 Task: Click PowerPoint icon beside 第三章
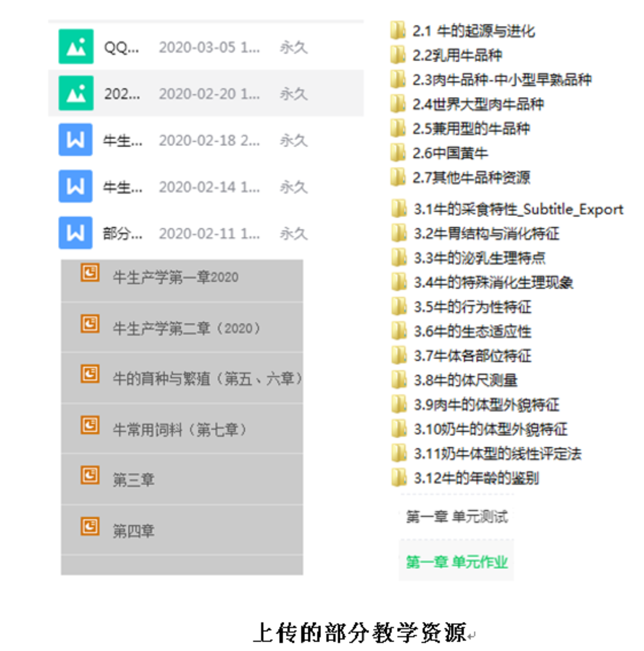tap(90, 475)
